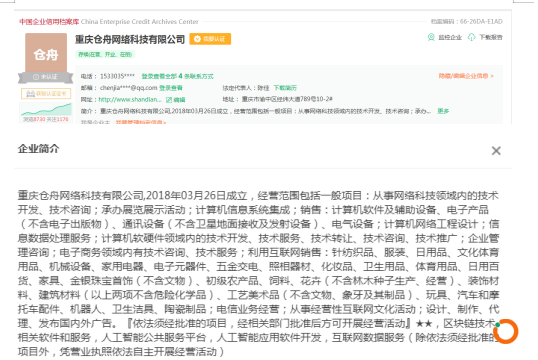
Task: Click the email chenjia****@qq.com
Action: [128, 88]
